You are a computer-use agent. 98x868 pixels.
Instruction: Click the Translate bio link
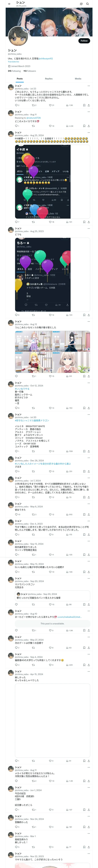point(14,62)
